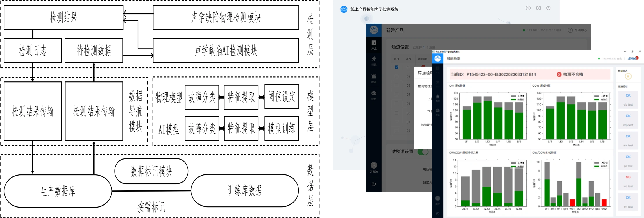
Task: Uncheck the channel 01 enable checkbox
Action: [396, 67]
